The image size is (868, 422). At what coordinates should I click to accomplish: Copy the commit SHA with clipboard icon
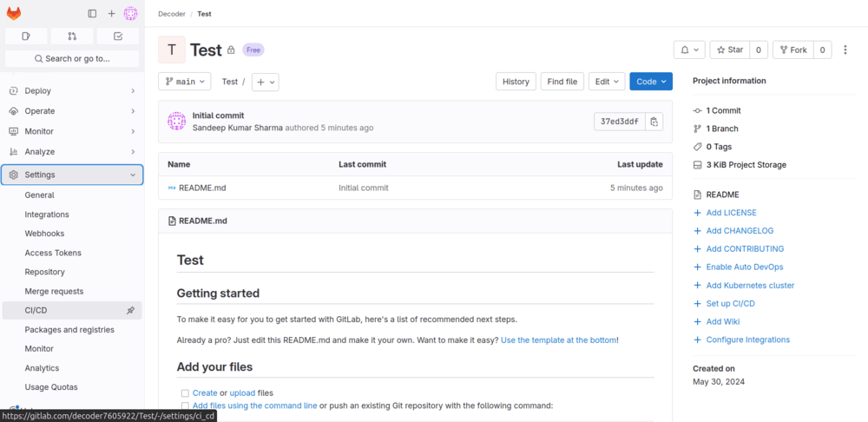click(x=655, y=122)
